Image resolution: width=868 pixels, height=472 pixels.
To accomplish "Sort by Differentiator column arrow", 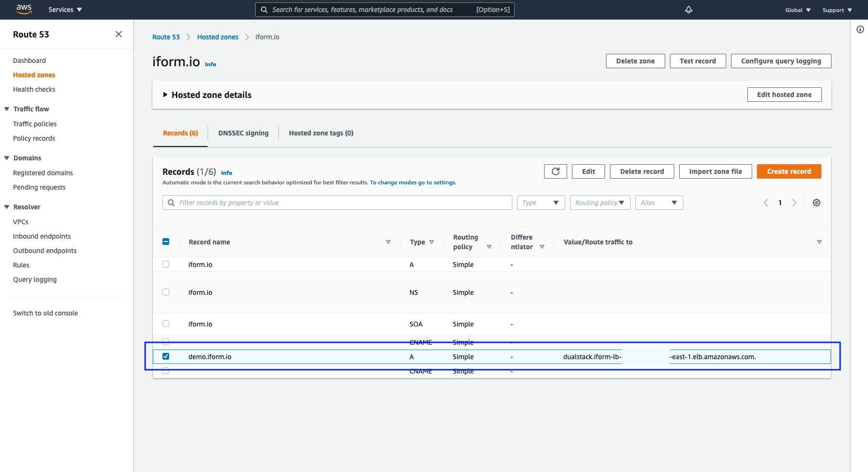I will click(x=542, y=247).
